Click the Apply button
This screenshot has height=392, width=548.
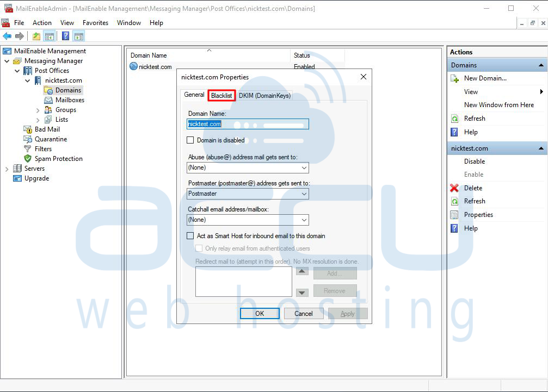pos(347,314)
